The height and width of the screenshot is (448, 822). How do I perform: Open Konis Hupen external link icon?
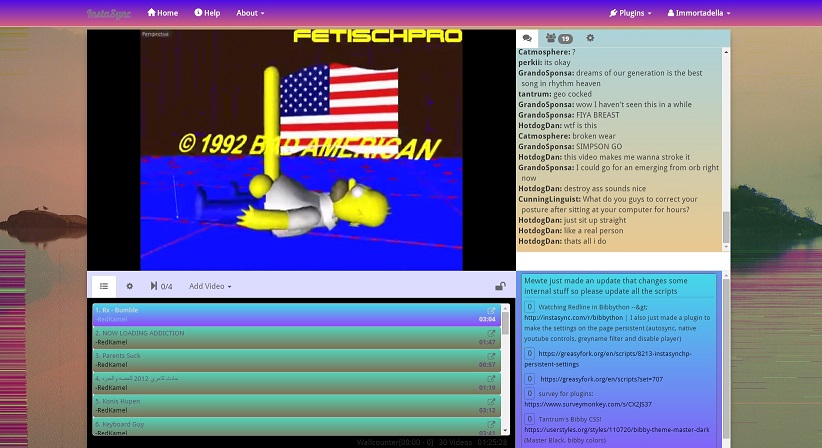[491, 401]
